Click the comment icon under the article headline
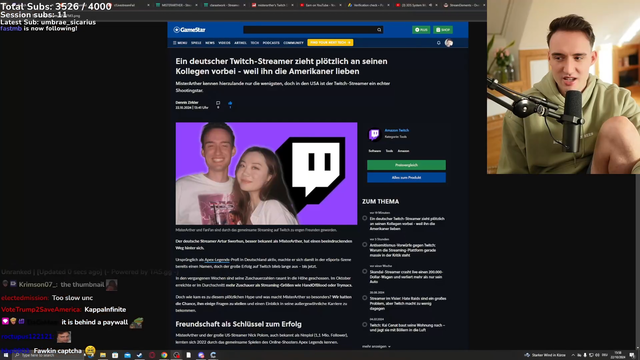 click(x=218, y=103)
